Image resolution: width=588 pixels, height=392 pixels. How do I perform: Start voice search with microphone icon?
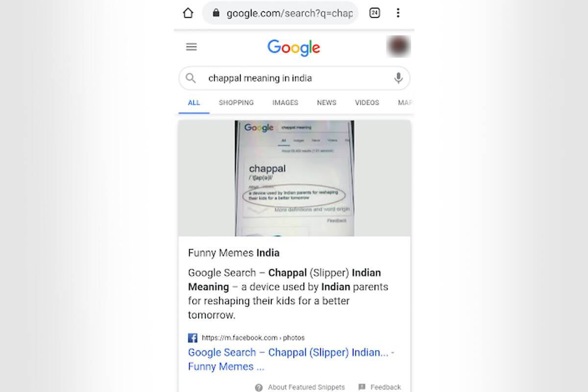[398, 78]
